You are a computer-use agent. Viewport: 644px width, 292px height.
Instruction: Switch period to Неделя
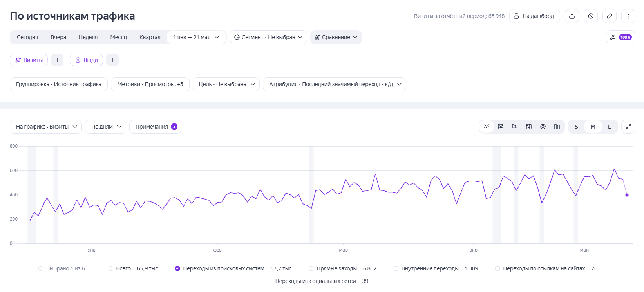click(88, 37)
